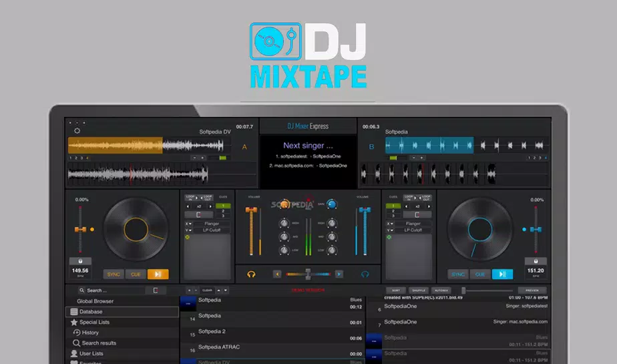The image size is (617, 364).
Task: Click the Shuffle button above the playlist
Action: coord(419,291)
